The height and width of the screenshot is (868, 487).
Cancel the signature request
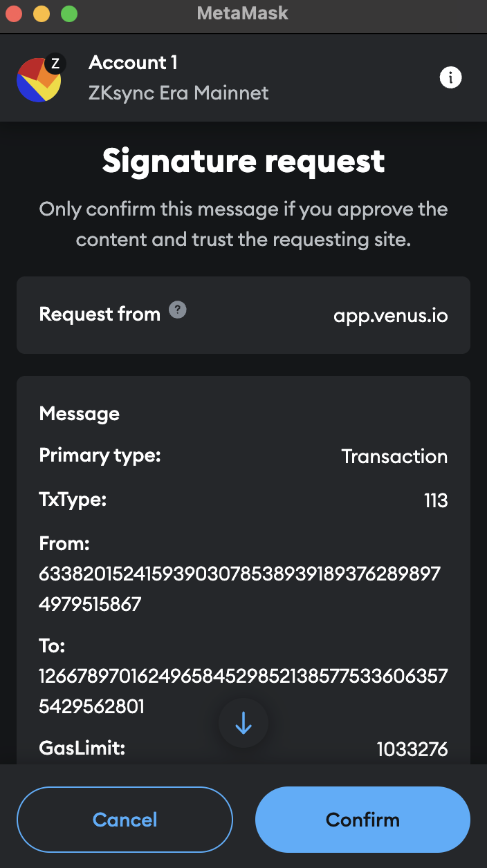[125, 820]
